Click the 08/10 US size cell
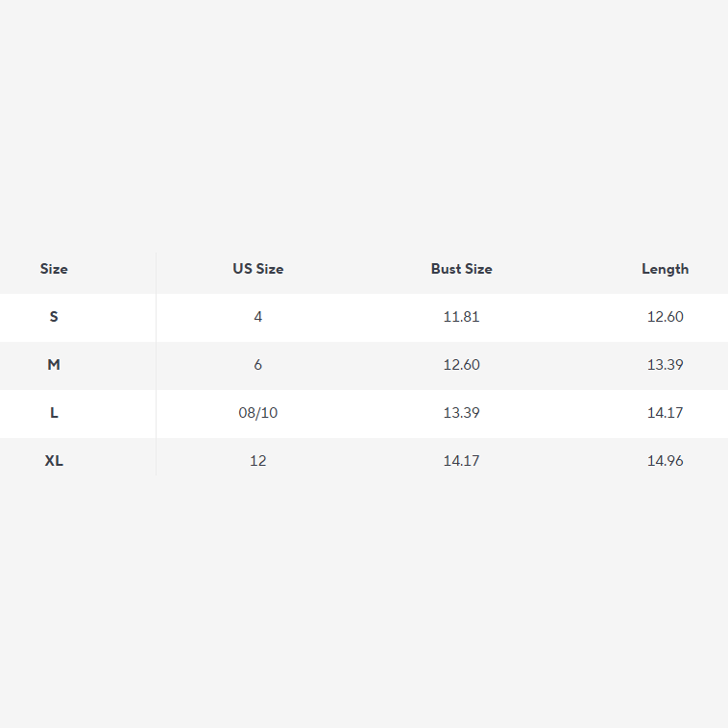Screen dimensions: 728x728 (257, 413)
